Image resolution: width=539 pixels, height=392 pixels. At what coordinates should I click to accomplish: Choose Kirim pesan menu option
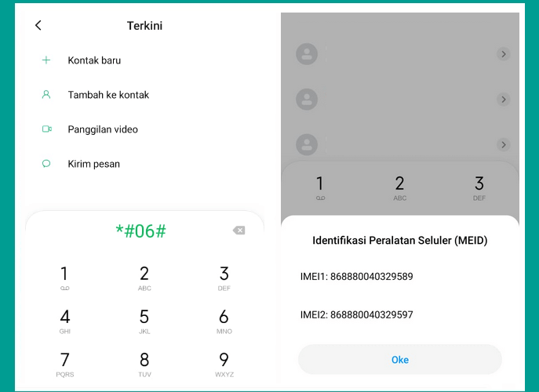point(94,164)
